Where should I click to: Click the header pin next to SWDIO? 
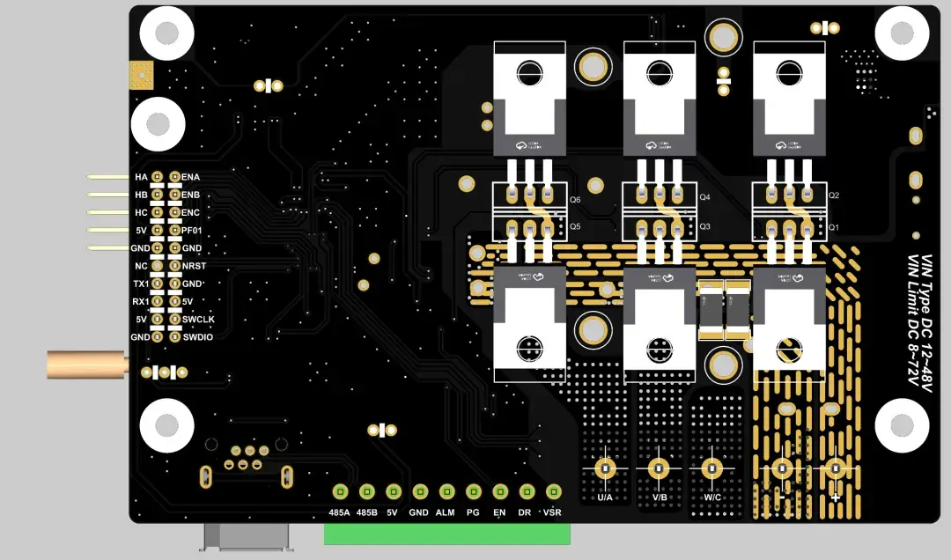click(174, 336)
